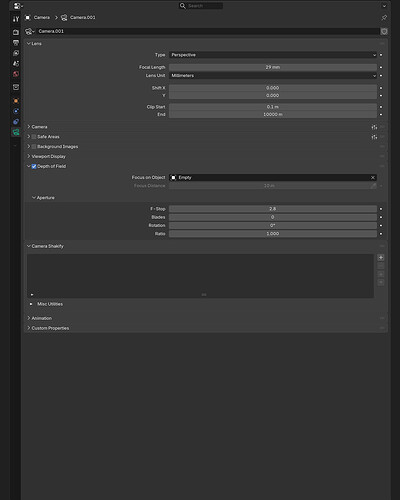Open the Collection properties tab
The width and height of the screenshot is (400, 500).
pos(16,87)
